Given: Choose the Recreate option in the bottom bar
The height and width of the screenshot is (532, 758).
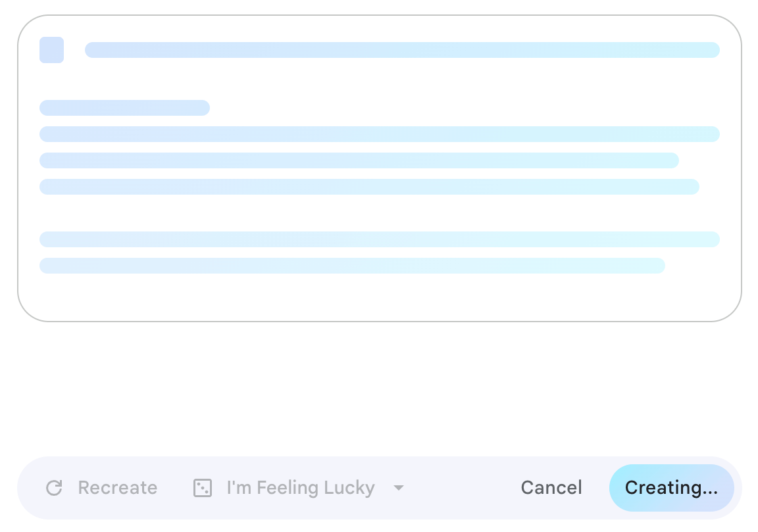Looking at the screenshot, I should (117, 488).
